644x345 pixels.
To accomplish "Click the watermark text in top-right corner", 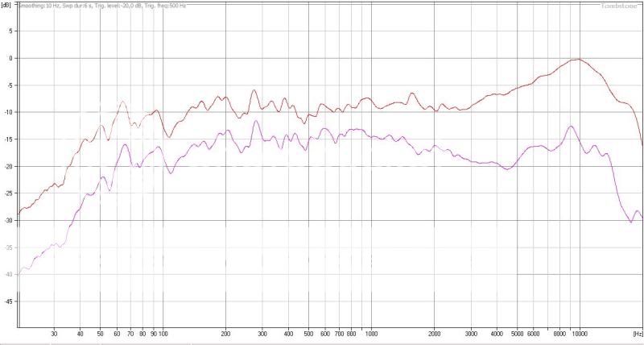I will [x=621, y=6].
